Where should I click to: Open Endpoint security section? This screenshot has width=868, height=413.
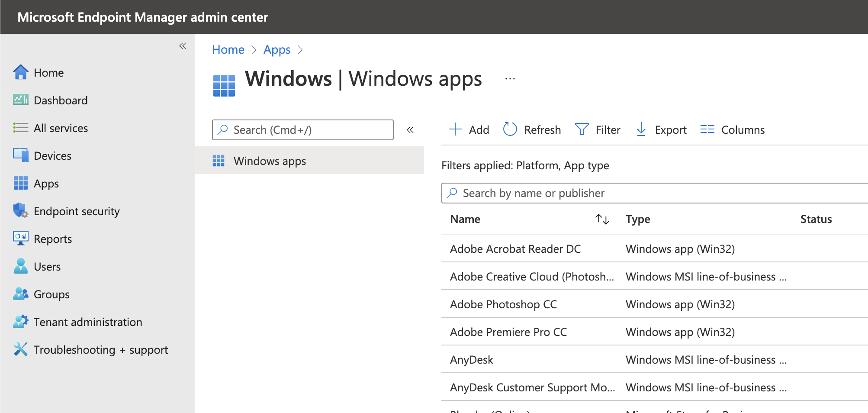(x=77, y=211)
